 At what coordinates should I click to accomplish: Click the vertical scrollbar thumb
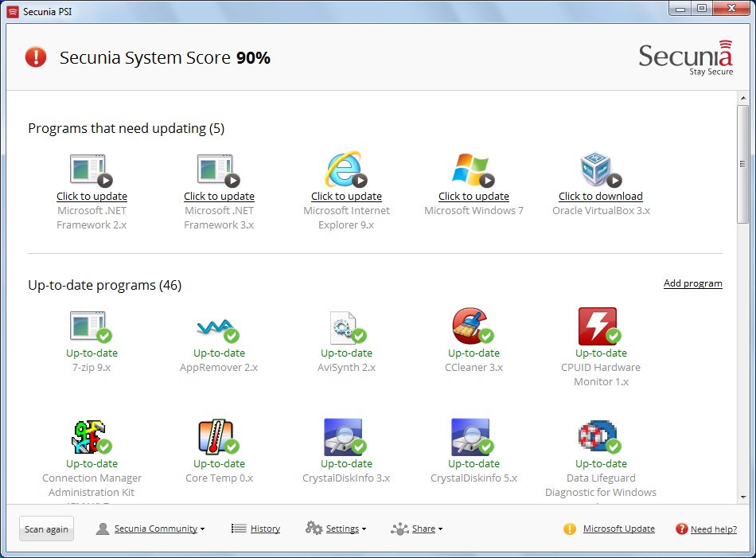(x=743, y=164)
